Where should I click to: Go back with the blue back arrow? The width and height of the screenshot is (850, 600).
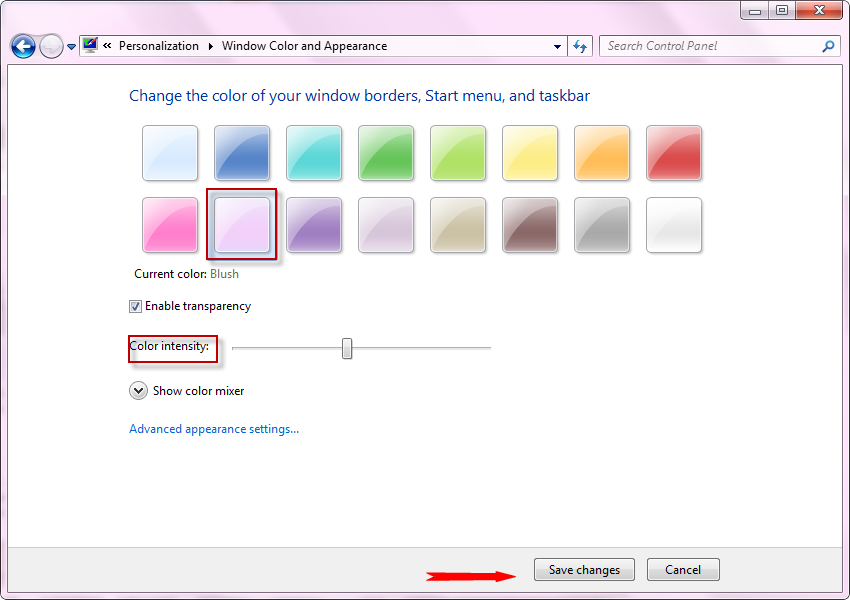click(x=23, y=46)
